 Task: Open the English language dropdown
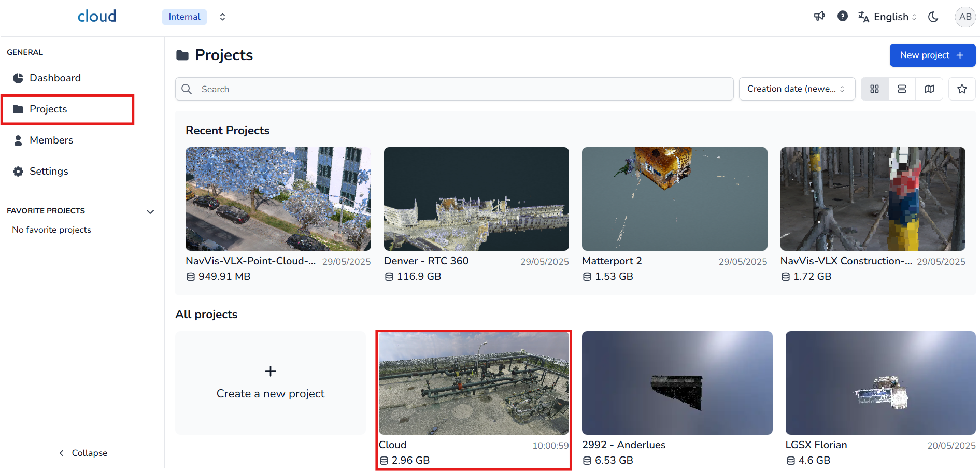click(x=888, y=17)
